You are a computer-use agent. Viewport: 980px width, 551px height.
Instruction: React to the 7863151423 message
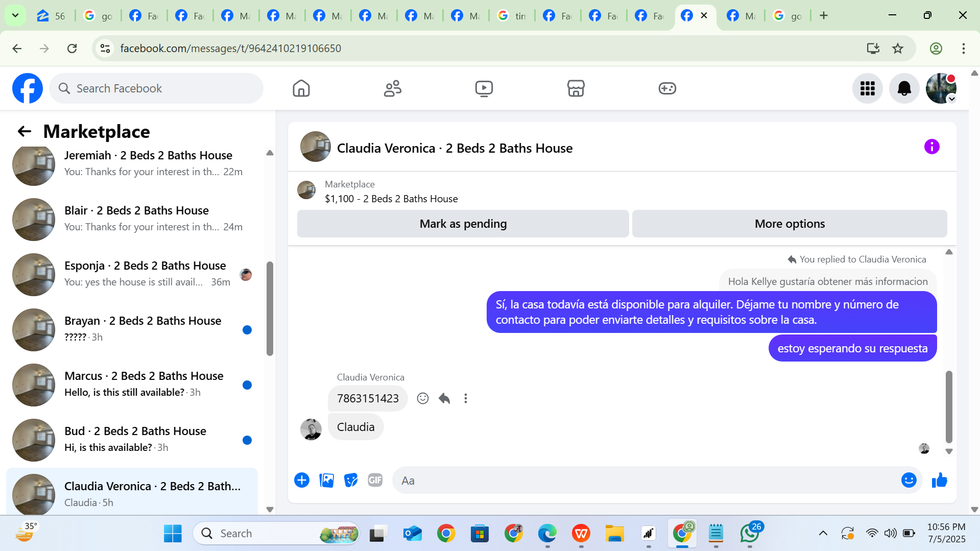(422, 398)
